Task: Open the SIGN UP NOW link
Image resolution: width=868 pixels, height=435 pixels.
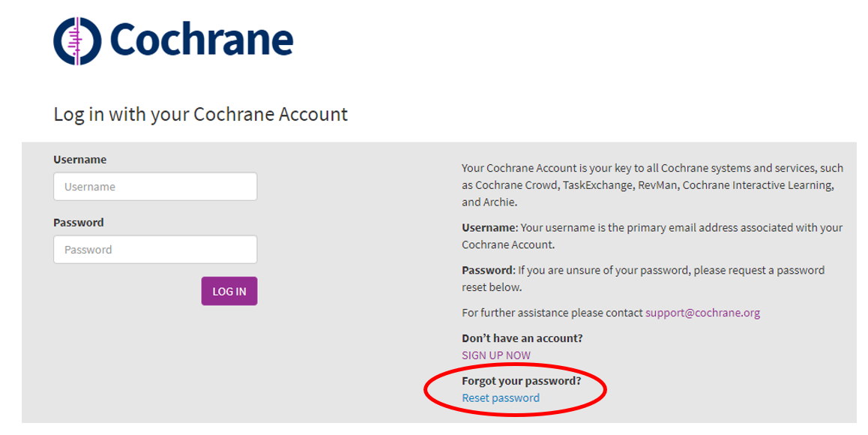Action: pos(496,355)
